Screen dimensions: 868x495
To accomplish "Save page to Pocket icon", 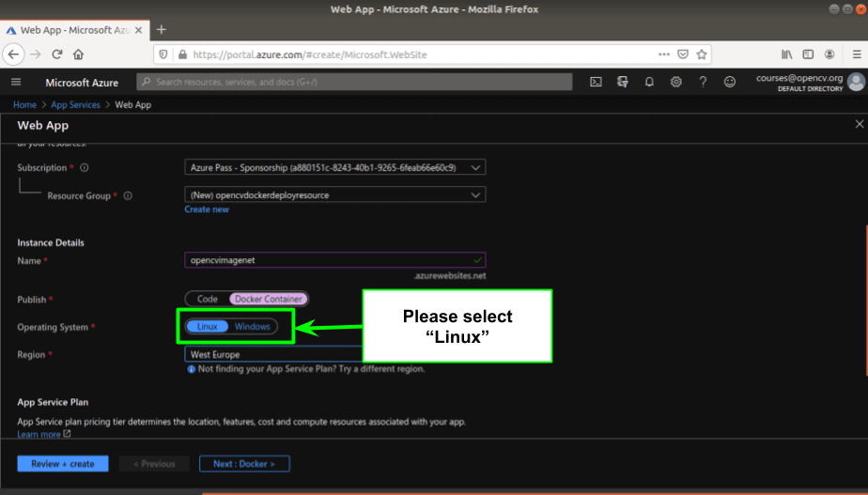I will [x=683, y=54].
